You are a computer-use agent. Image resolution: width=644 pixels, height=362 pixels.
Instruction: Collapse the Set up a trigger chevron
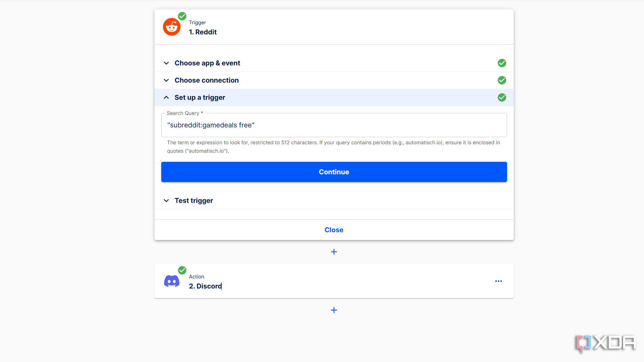(x=166, y=97)
